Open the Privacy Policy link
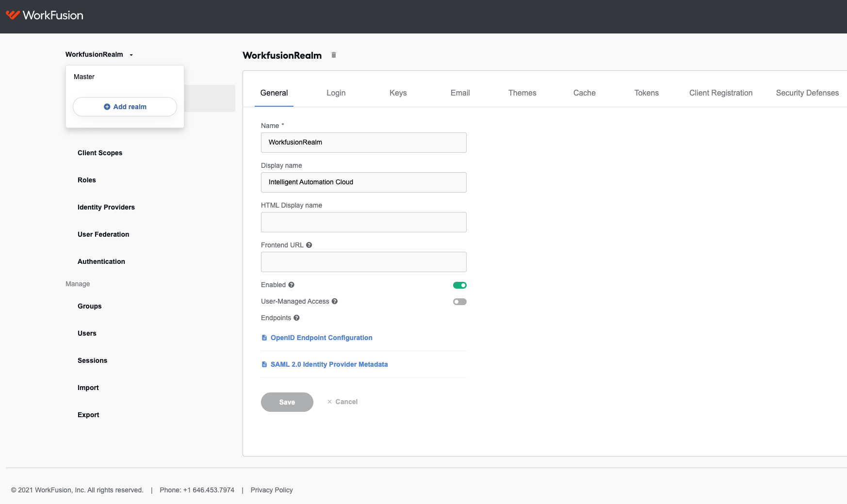847x504 pixels. [x=272, y=490]
